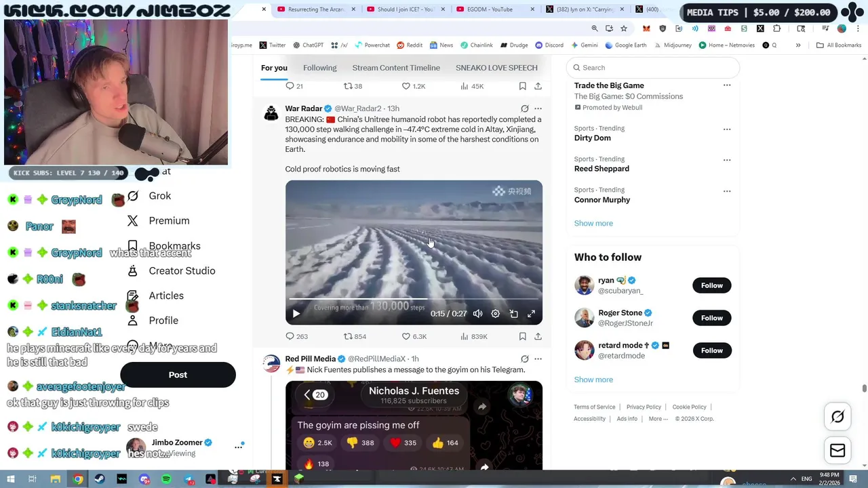The width and height of the screenshot is (868, 488).
Task: Open more options on War Radar post
Action: pos(538,108)
